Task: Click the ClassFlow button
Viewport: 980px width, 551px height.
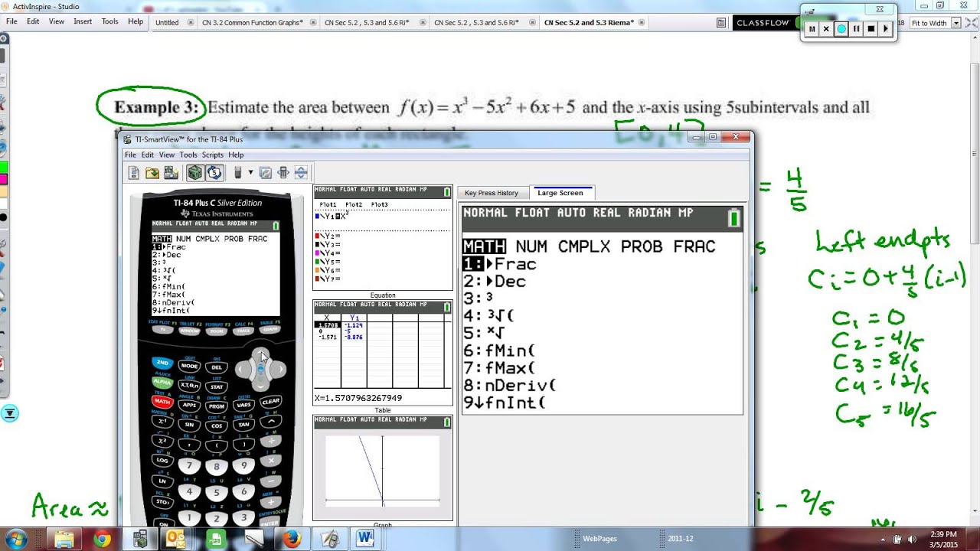Action: (x=763, y=23)
